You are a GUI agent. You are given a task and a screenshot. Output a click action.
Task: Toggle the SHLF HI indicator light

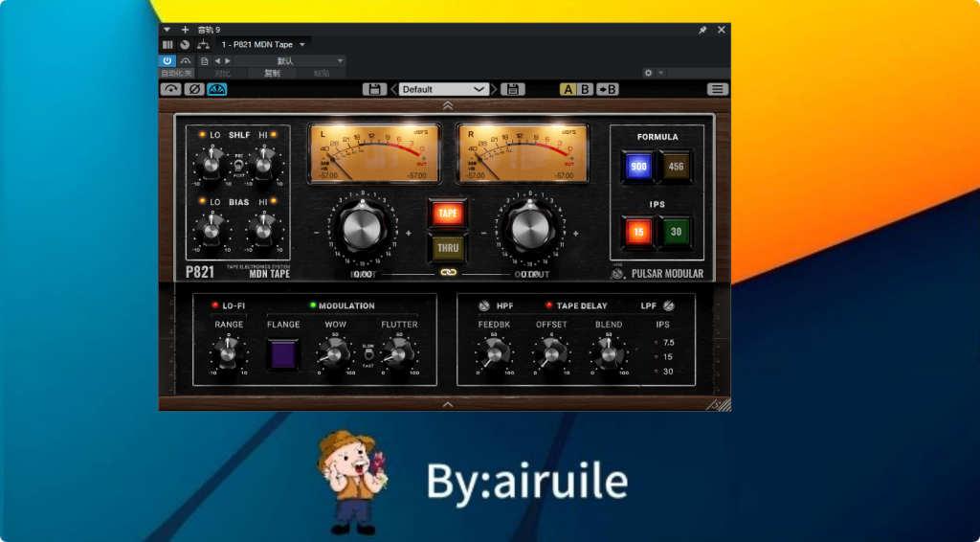pyautogui.click(x=273, y=134)
